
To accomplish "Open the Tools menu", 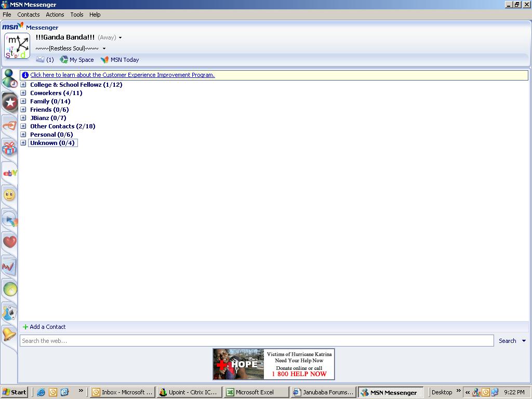I will 77,15.
